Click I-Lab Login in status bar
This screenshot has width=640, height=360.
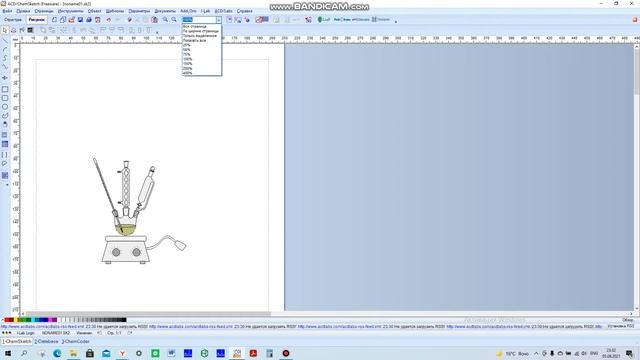coord(25,333)
